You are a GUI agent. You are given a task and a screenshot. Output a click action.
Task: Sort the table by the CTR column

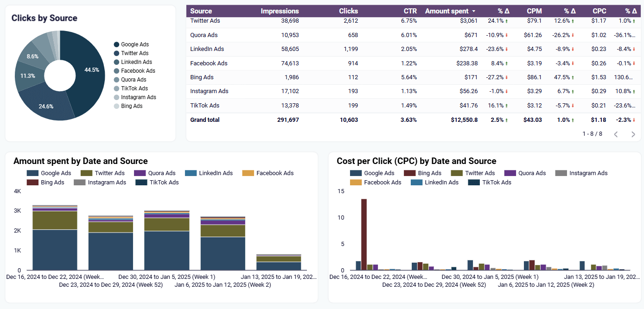(410, 11)
